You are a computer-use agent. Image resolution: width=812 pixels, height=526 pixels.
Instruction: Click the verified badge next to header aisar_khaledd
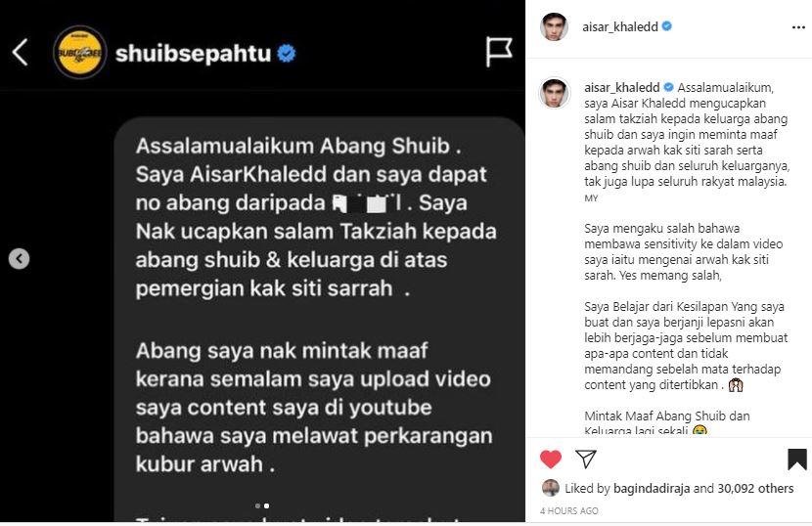(x=667, y=25)
